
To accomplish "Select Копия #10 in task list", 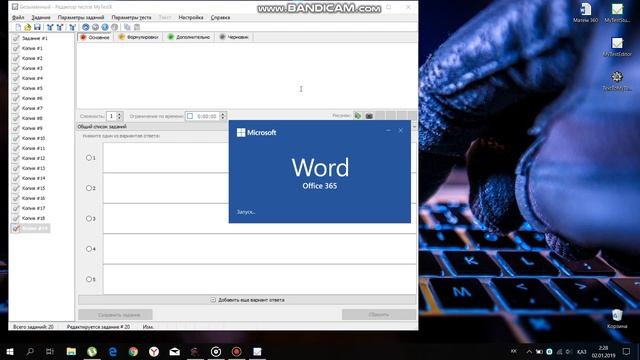I will [x=33, y=138].
